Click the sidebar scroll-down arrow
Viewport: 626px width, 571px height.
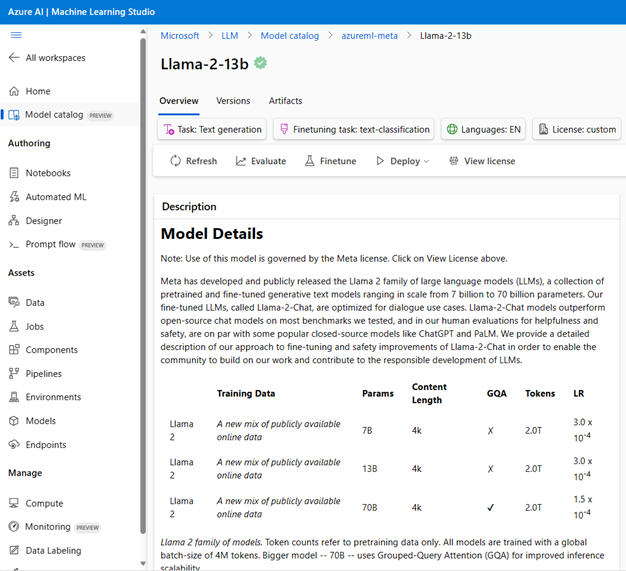(x=143, y=563)
